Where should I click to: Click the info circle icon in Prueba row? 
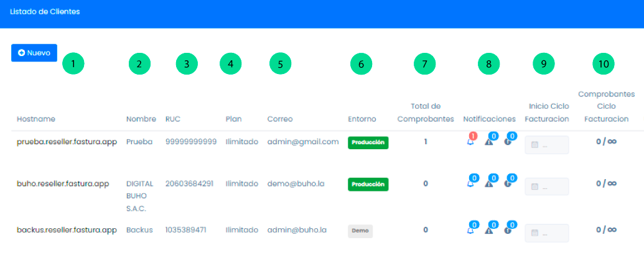508,142
